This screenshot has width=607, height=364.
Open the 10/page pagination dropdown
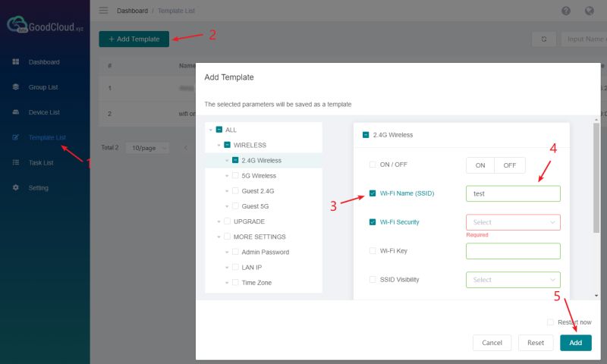(147, 148)
